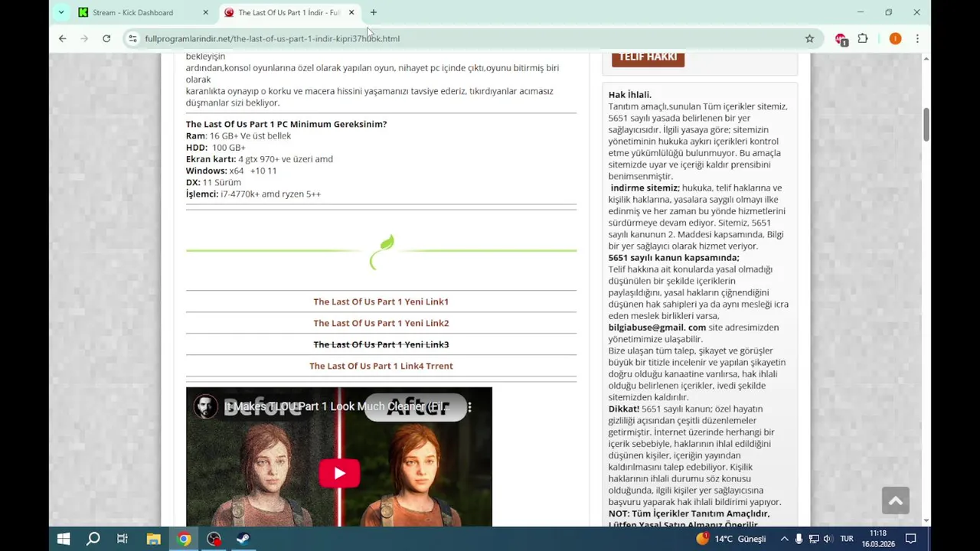Open Chrome from the taskbar

tap(184, 539)
